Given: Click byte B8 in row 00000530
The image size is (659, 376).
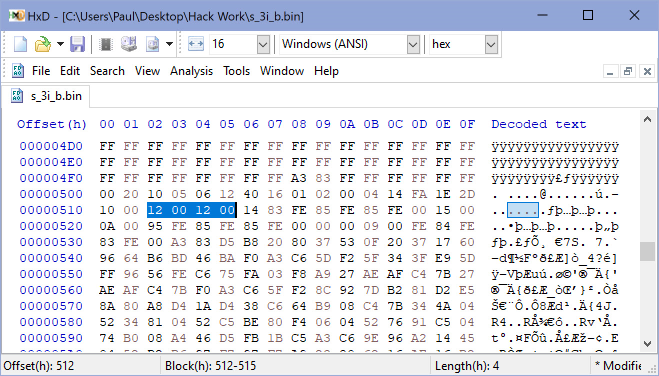Looking at the screenshot, I should 251,242.
